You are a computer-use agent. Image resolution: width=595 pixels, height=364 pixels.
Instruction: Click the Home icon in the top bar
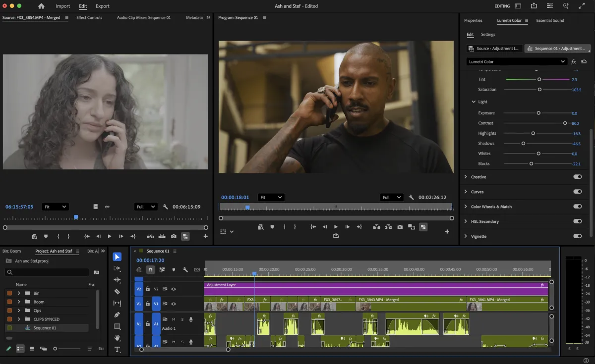(41, 6)
